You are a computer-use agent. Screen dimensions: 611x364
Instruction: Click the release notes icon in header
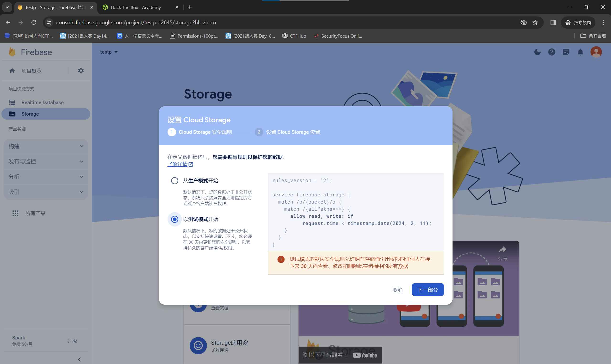click(566, 52)
